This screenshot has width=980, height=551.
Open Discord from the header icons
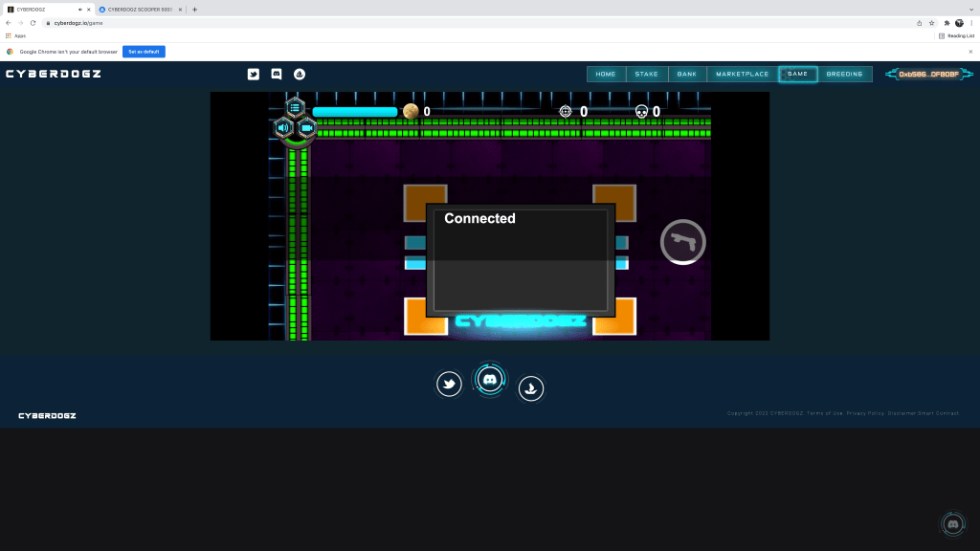coord(277,74)
